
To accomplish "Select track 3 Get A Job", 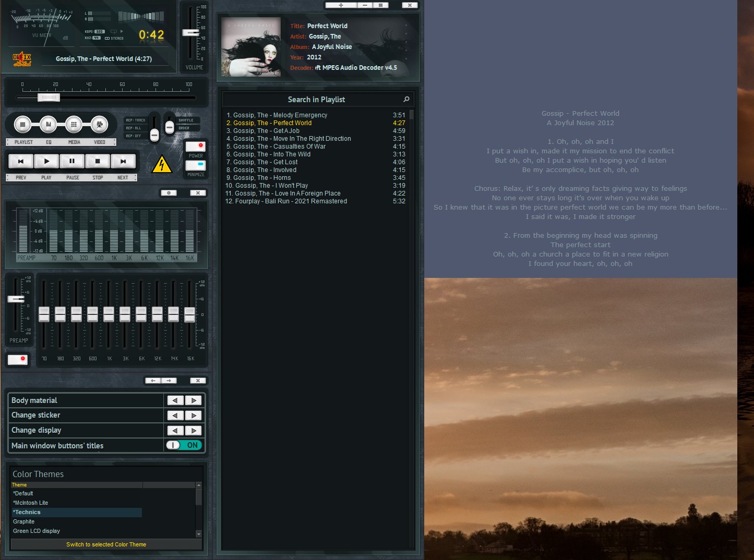I will (316, 131).
